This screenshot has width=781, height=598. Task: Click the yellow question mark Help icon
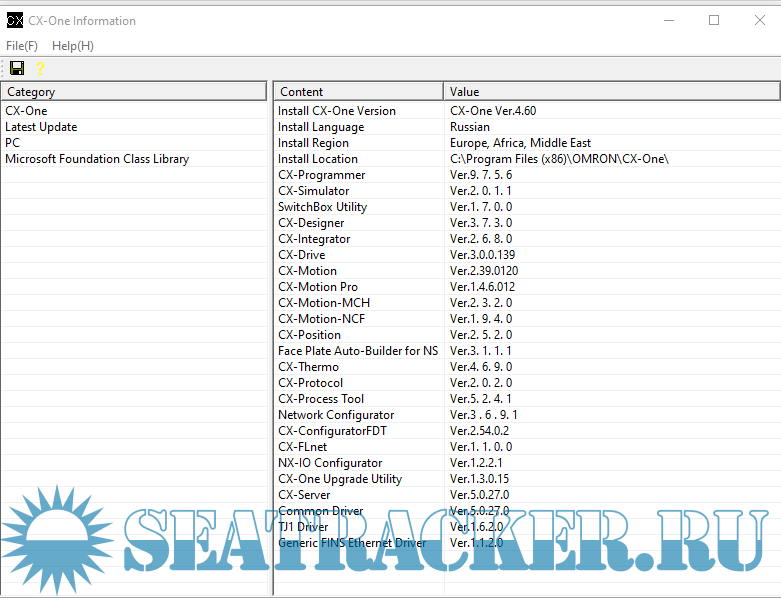[x=40, y=68]
